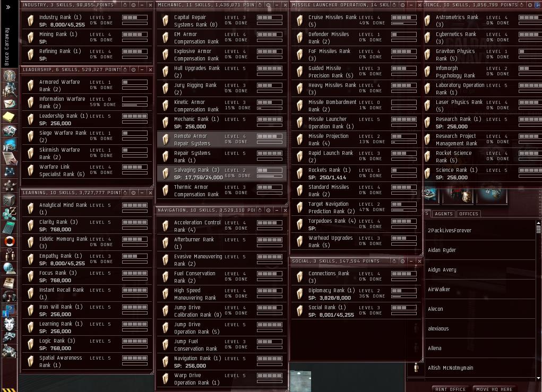
Task: Click the skill book icon for Jump Drive Calibration
Action: [x=165, y=311]
